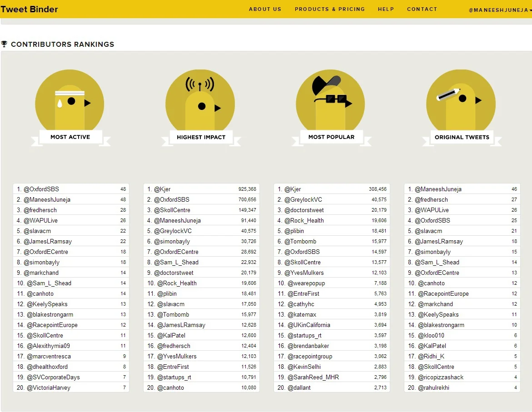The width and height of the screenshot is (532, 412).
Task: Select @dhealthoxford in Most Active list
Action: [x=47, y=367]
